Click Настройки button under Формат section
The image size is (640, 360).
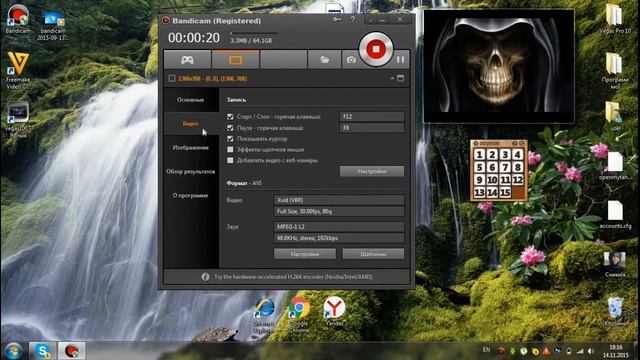point(305,254)
